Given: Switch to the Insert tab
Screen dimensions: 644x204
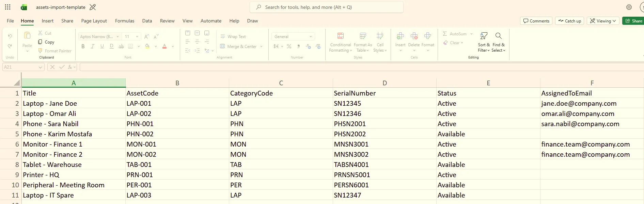Looking at the screenshot, I should 48,21.
